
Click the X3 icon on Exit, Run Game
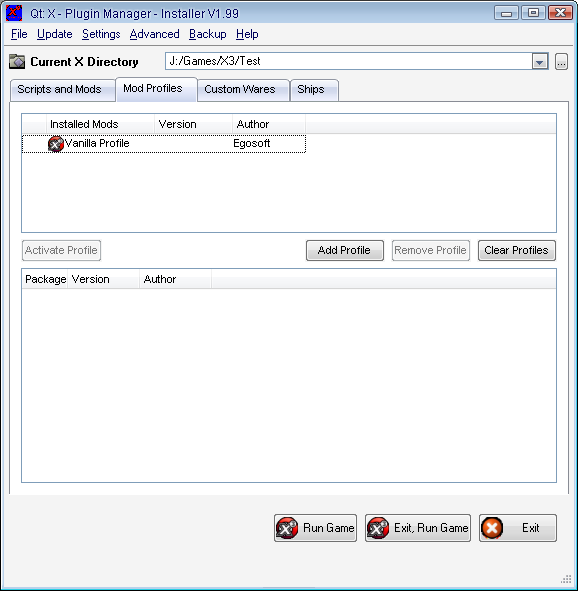pos(378,528)
